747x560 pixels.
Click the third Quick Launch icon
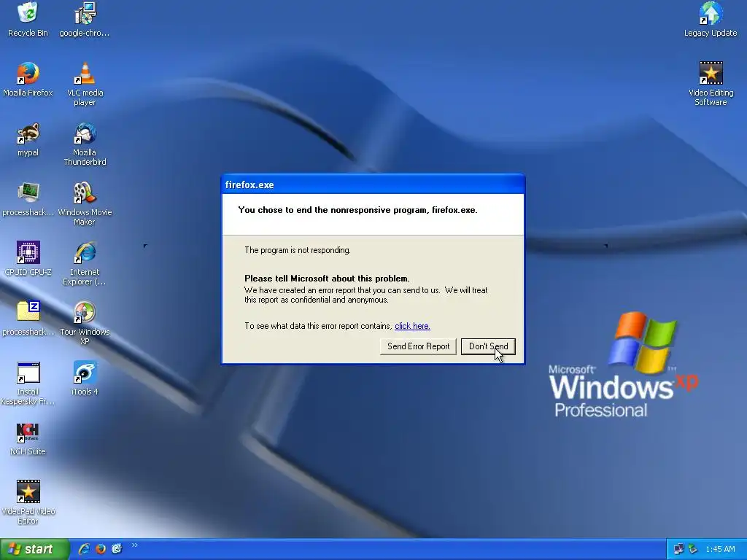[x=117, y=549]
